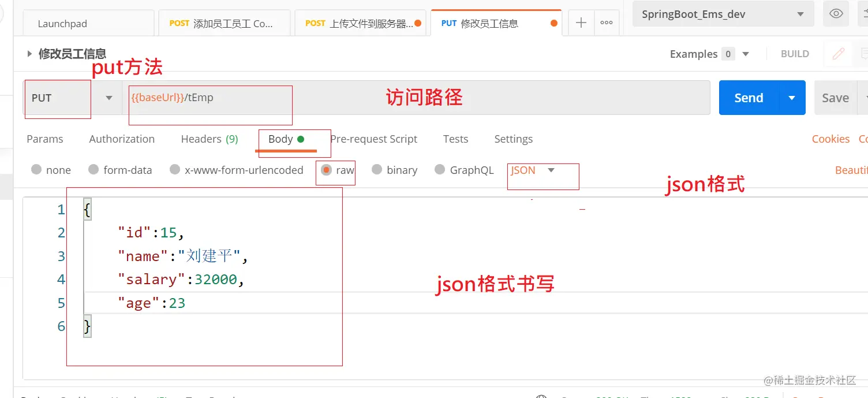Open the Body tab
This screenshot has width=868, height=398.
(286, 139)
